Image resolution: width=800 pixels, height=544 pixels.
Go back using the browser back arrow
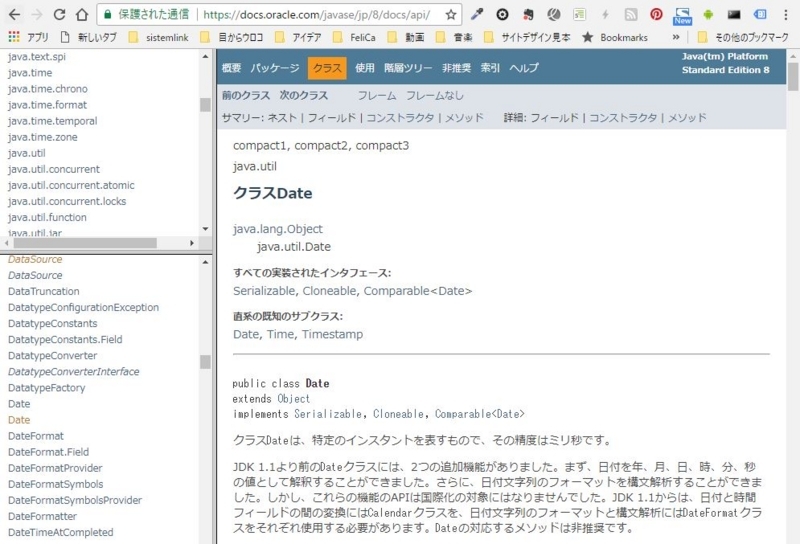coord(14,14)
